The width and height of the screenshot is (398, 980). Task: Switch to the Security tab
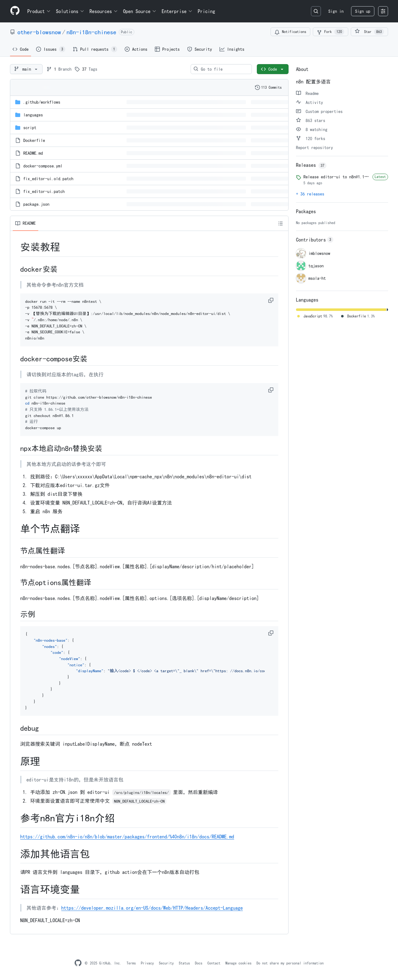[x=200, y=49]
